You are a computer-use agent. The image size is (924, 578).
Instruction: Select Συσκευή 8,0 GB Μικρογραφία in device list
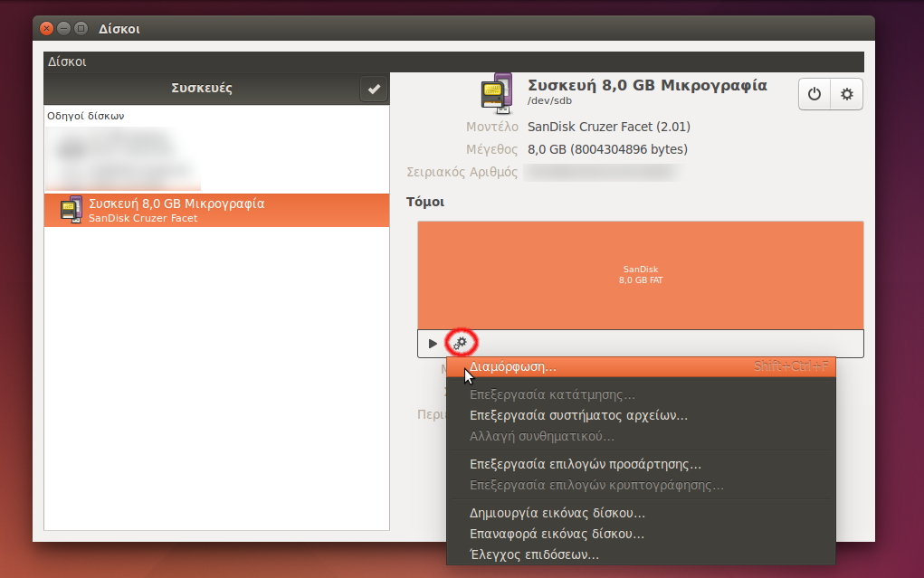(x=176, y=204)
